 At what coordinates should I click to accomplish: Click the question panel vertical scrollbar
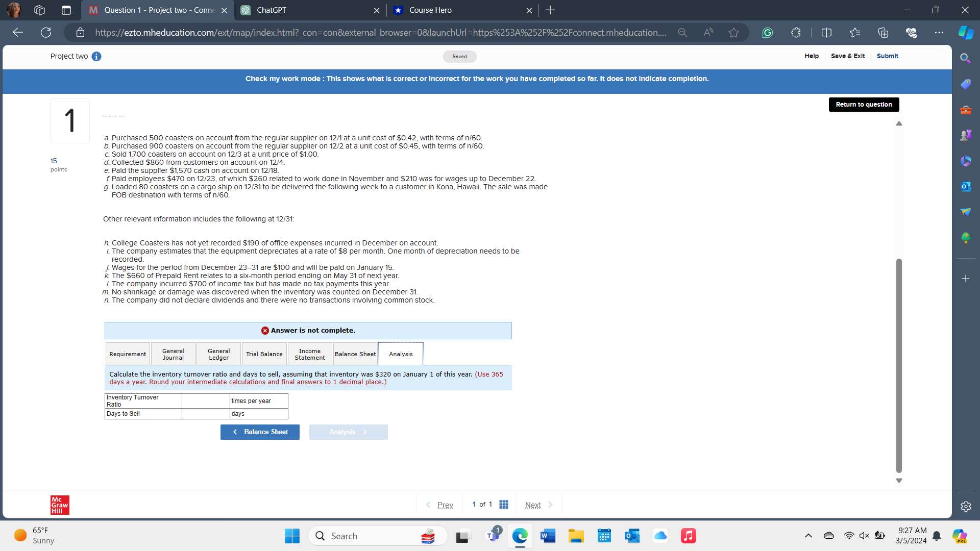click(x=899, y=365)
